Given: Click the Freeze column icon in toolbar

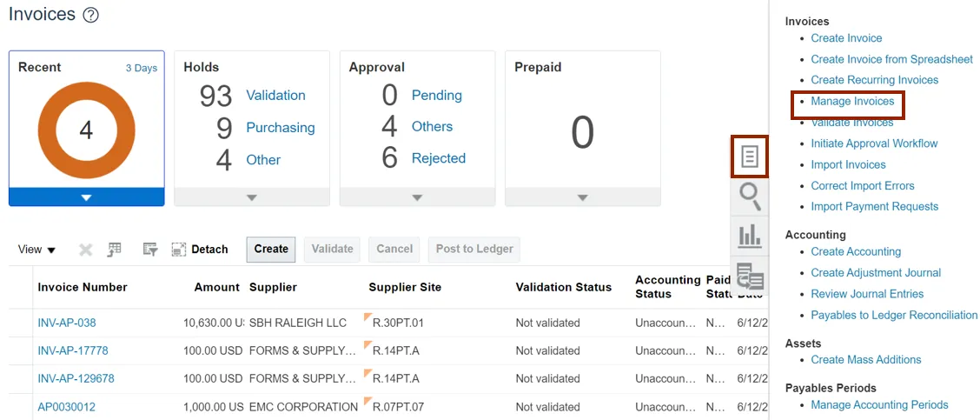Looking at the screenshot, I should (115, 250).
